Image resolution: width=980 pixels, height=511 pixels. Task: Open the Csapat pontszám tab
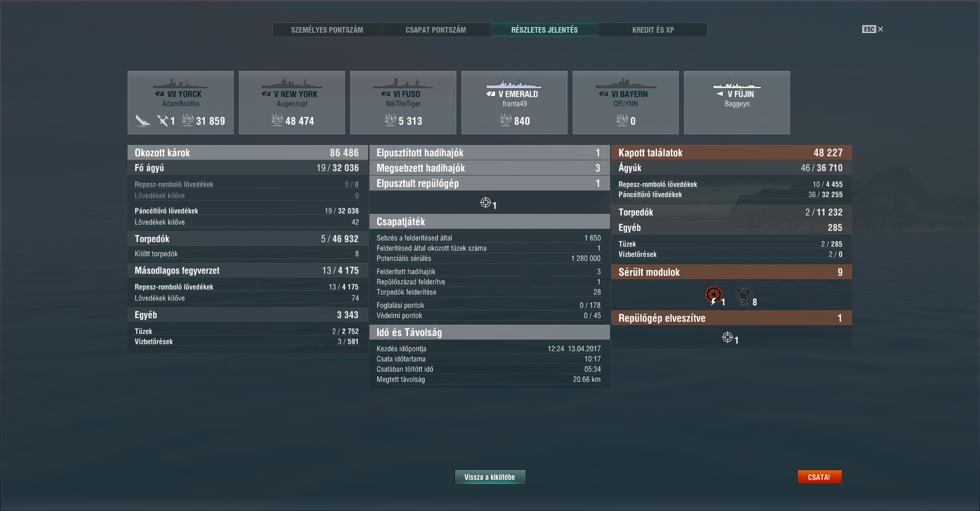coord(436,30)
